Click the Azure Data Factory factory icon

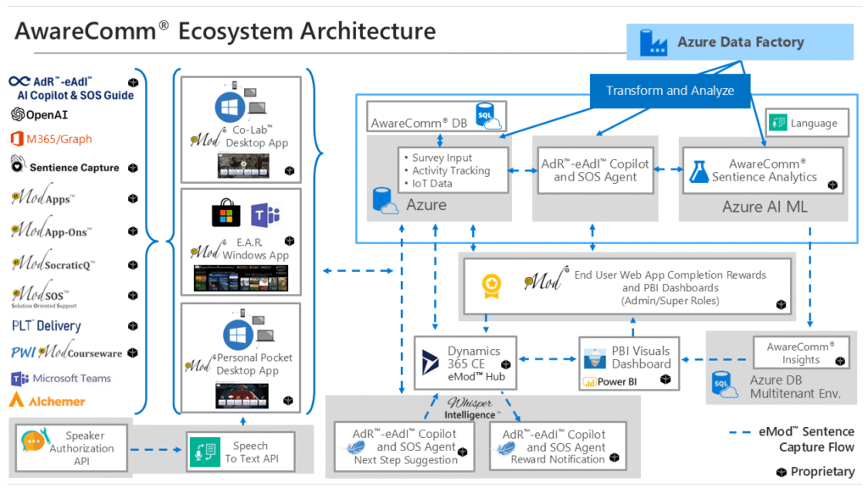pyautogui.click(x=654, y=42)
